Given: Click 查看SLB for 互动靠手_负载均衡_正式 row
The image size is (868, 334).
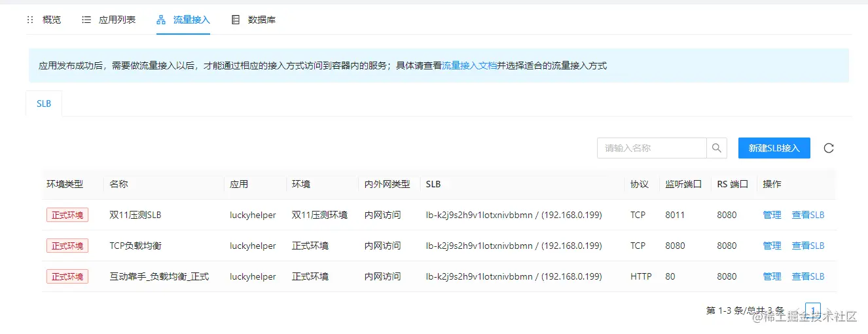Looking at the screenshot, I should click(x=808, y=276).
